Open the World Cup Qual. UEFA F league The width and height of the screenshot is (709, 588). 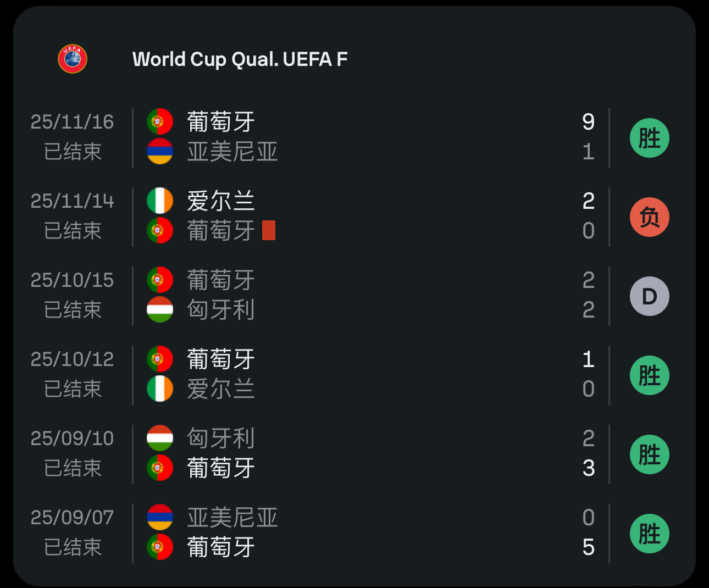(x=240, y=59)
